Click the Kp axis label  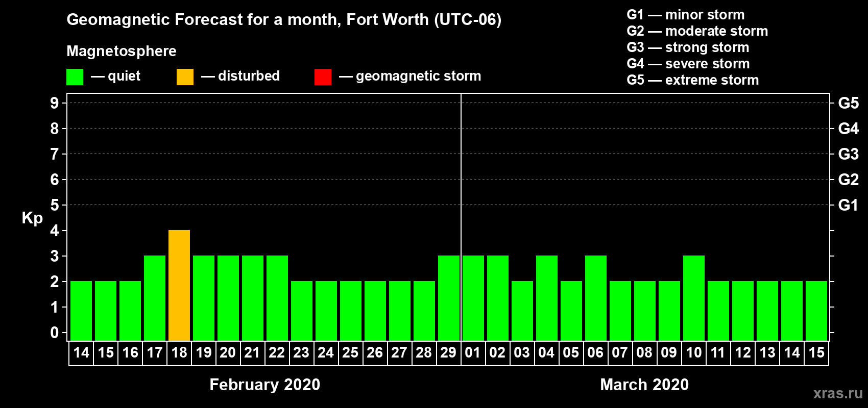[x=32, y=218]
